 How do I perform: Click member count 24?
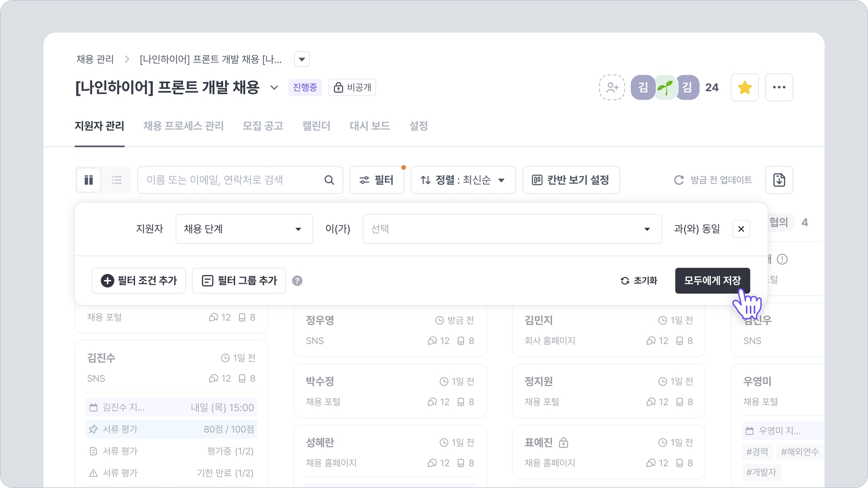point(712,88)
